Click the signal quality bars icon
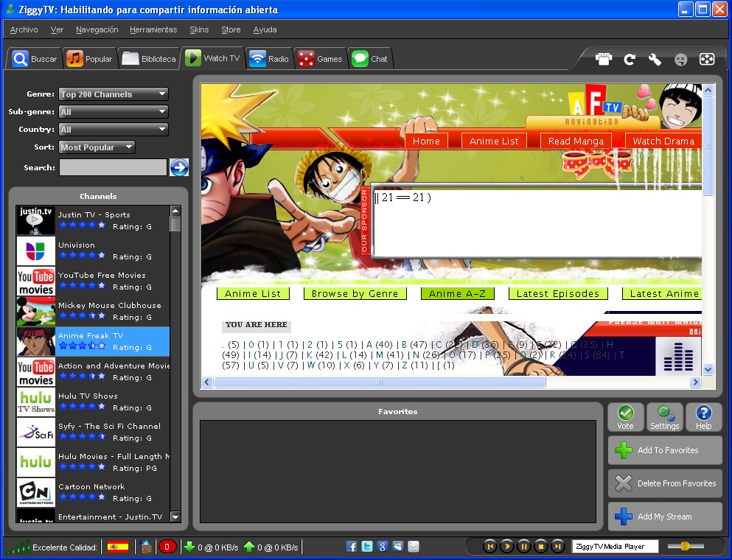 18,547
